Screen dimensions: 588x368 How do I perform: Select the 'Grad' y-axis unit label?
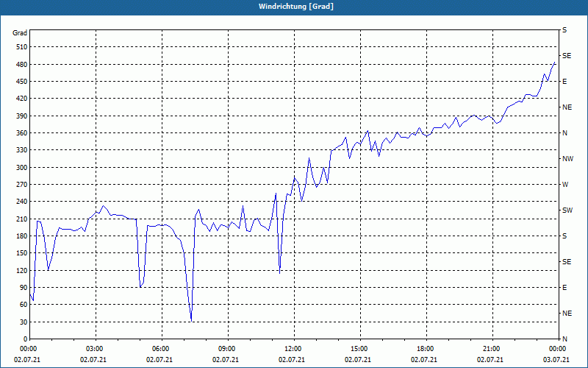20,33
